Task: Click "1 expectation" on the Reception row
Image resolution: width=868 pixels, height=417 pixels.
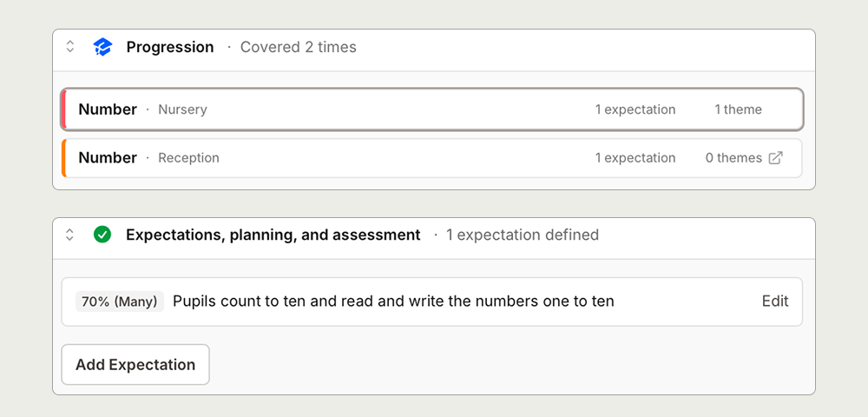Action: tap(635, 158)
